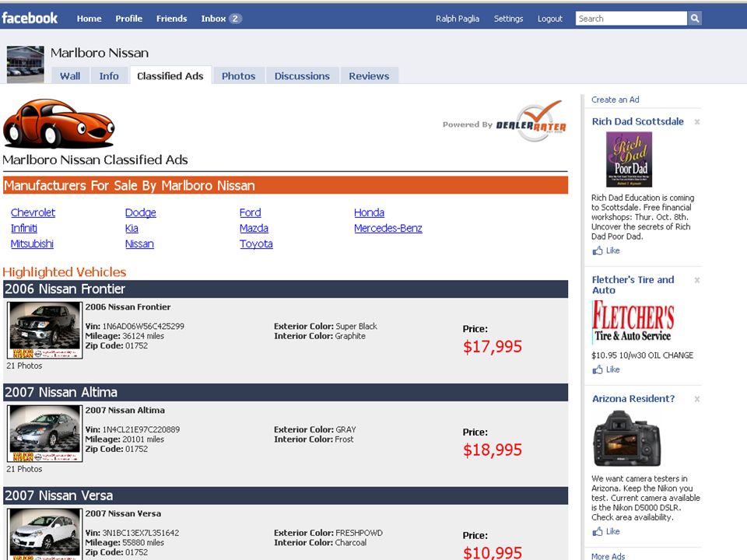The image size is (747, 560).
Task: Click the Frontier's 21 Photos label
Action: [x=24, y=366]
